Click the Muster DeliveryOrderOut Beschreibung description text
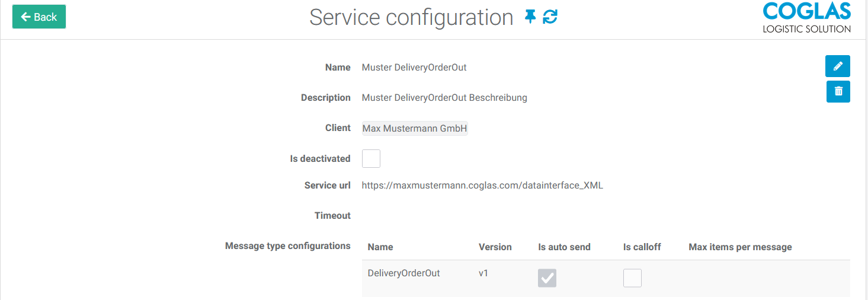The width and height of the screenshot is (868, 300). [444, 98]
